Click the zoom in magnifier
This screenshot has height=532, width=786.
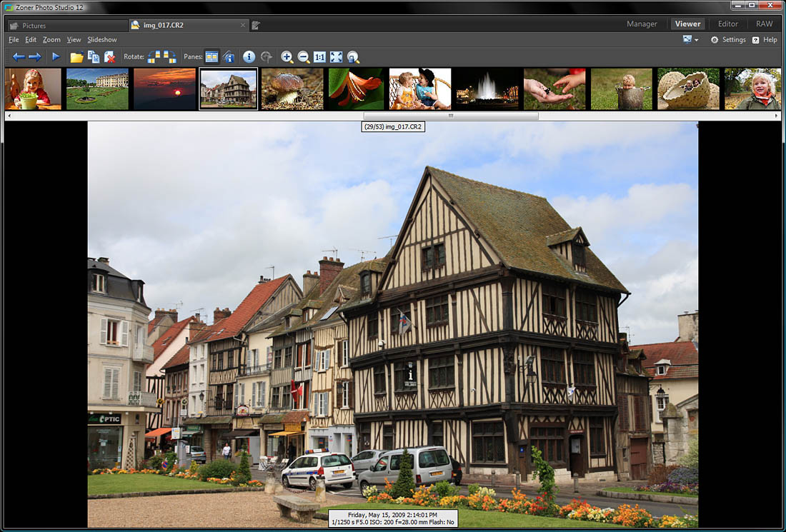coord(287,57)
